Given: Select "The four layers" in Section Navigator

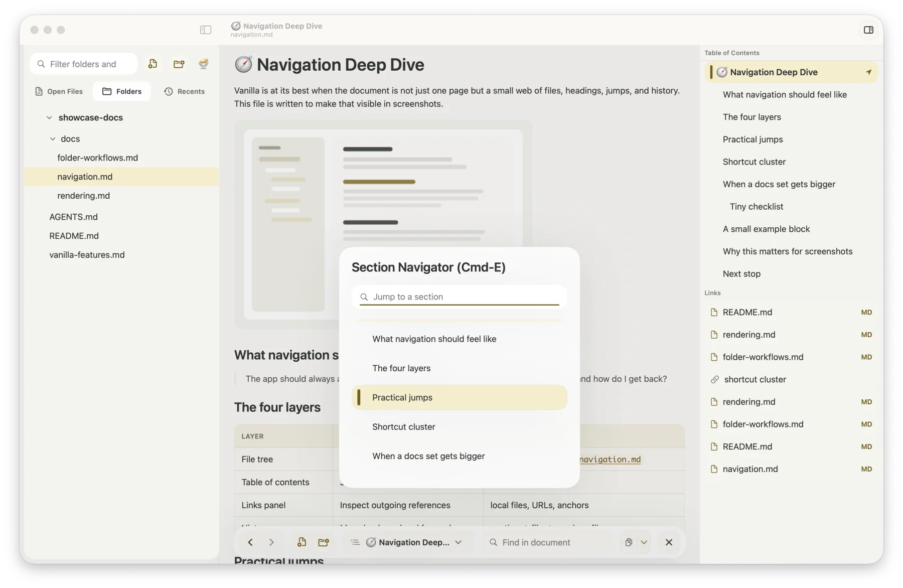Looking at the screenshot, I should (x=460, y=368).
